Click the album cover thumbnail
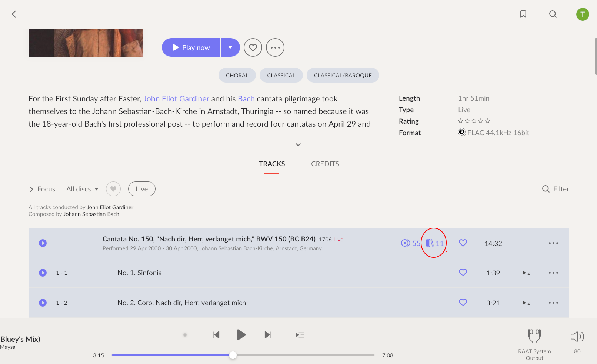Viewport: 597px width, 364px height. (86, 43)
